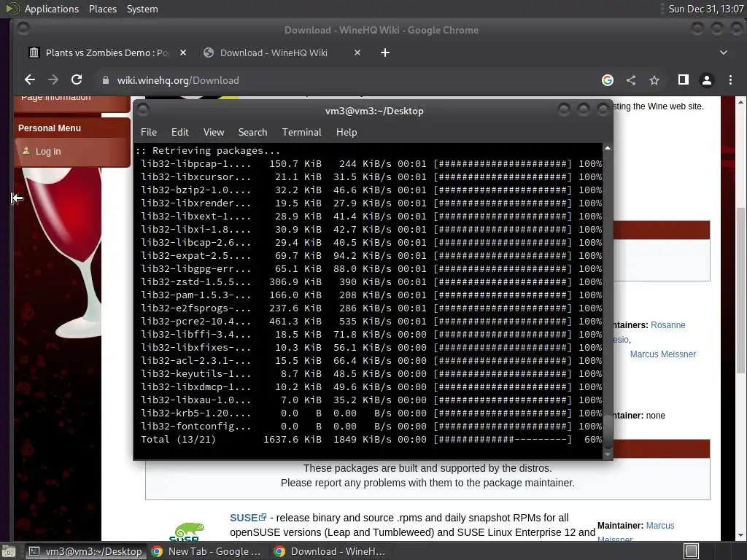
Task: Open the terminal Help menu
Action: pos(347,133)
